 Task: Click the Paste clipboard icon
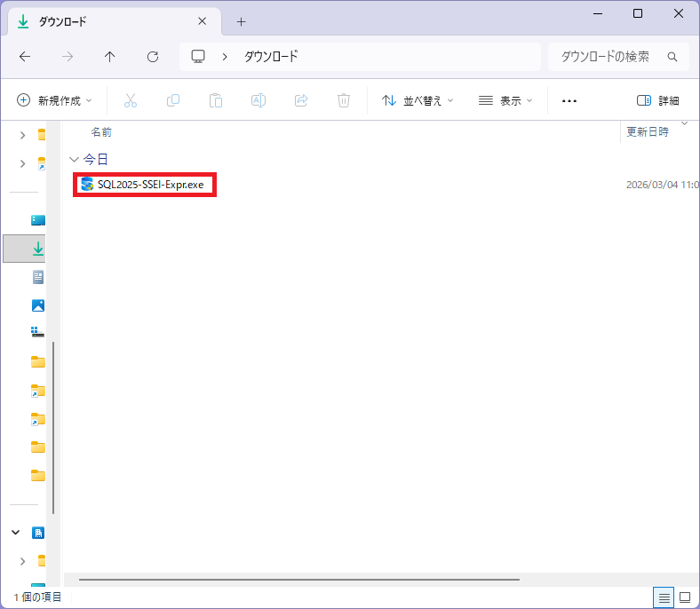tap(216, 100)
